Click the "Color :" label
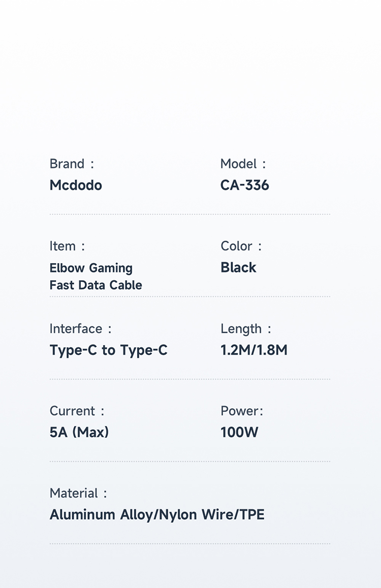This screenshot has width=381, height=588. click(x=241, y=246)
